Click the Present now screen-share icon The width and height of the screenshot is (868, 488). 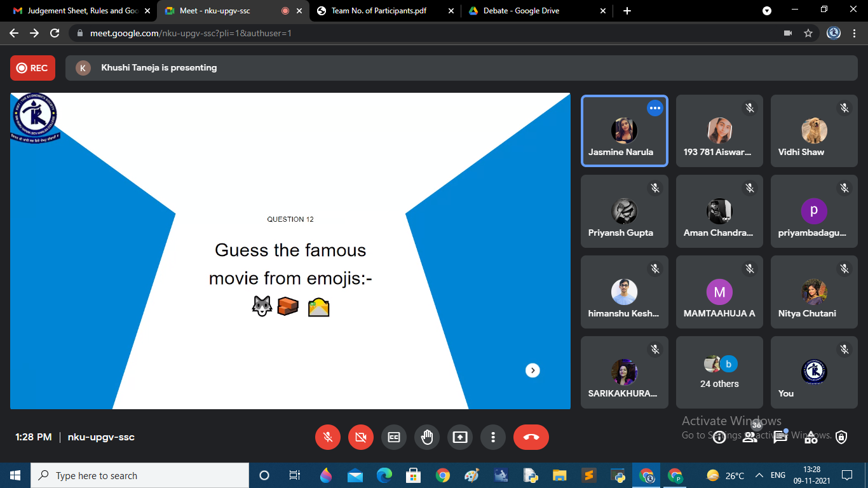(460, 437)
